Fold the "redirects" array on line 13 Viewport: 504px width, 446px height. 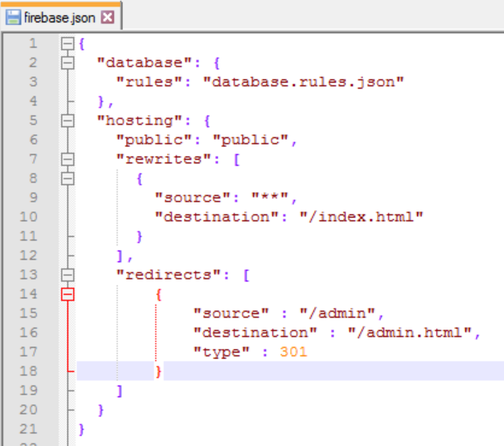coord(68,275)
